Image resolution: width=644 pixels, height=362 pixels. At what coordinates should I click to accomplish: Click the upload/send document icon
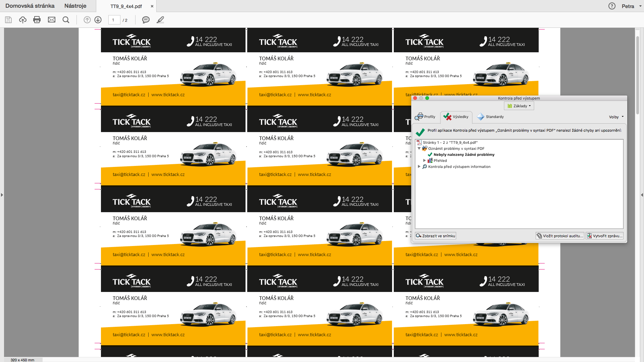22,19
